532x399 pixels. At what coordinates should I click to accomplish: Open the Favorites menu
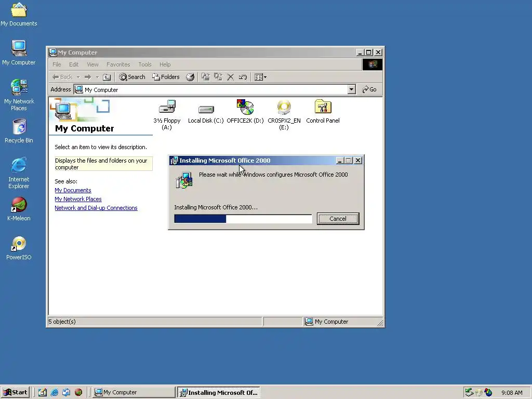click(x=118, y=64)
